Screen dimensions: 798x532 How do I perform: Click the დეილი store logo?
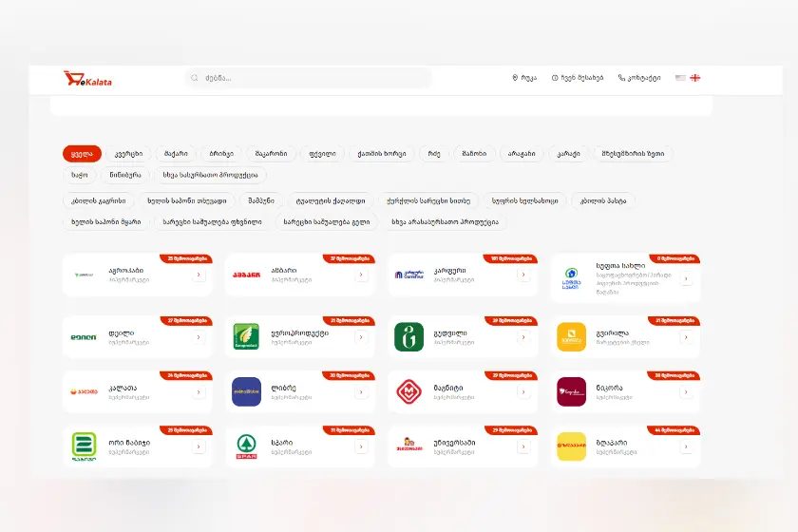84,337
